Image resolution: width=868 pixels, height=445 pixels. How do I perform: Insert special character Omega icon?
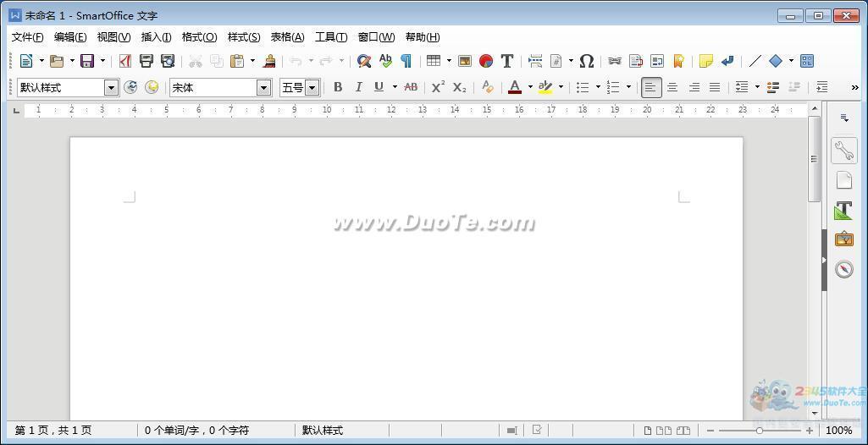(587, 61)
